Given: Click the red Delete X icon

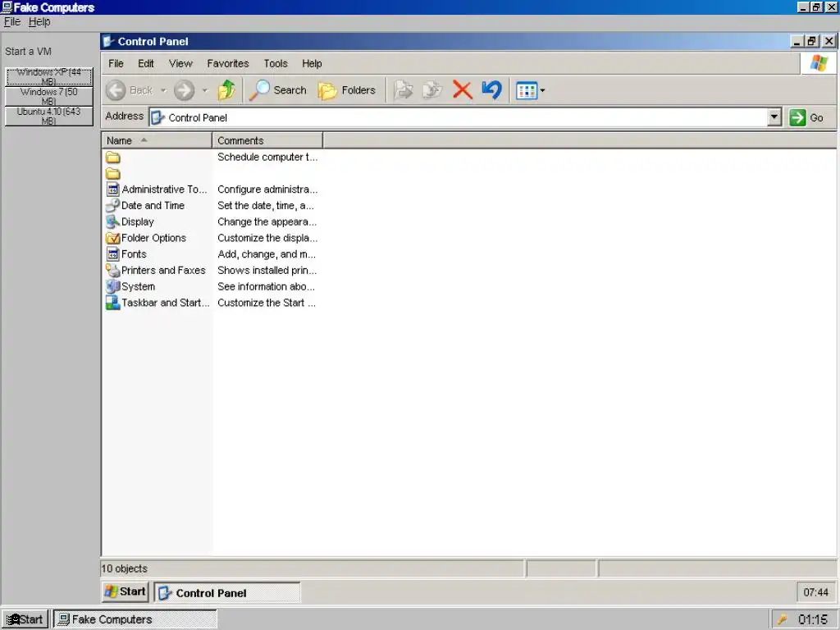Looking at the screenshot, I should [x=462, y=90].
